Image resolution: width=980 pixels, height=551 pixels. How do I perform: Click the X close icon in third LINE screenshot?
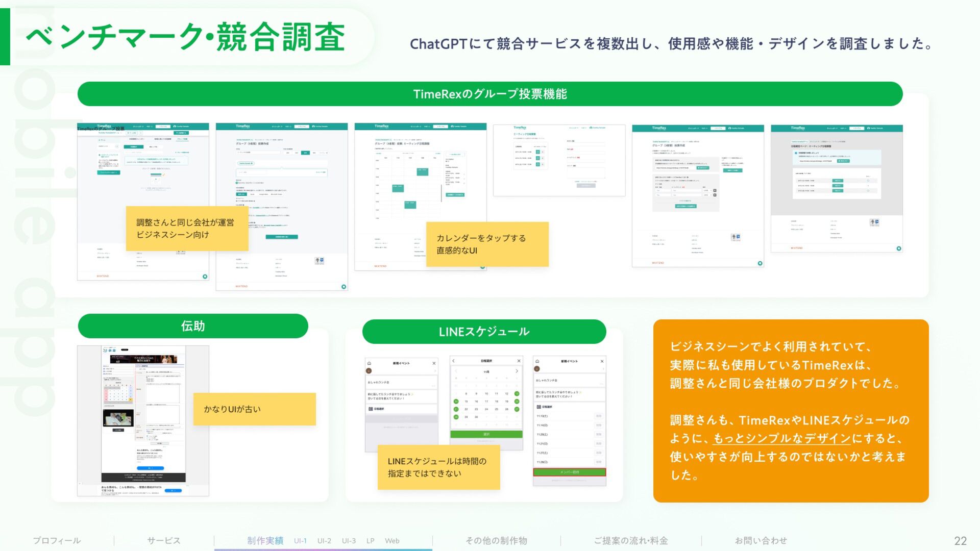(x=602, y=361)
